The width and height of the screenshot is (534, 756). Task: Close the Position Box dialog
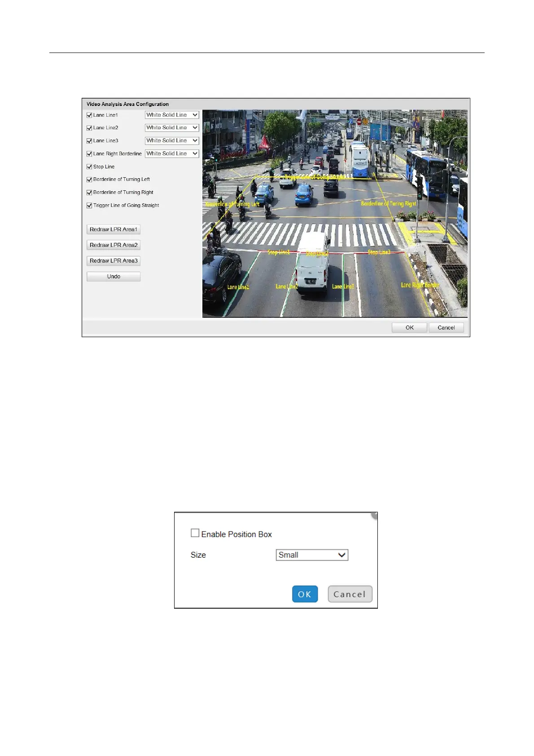click(375, 515)
